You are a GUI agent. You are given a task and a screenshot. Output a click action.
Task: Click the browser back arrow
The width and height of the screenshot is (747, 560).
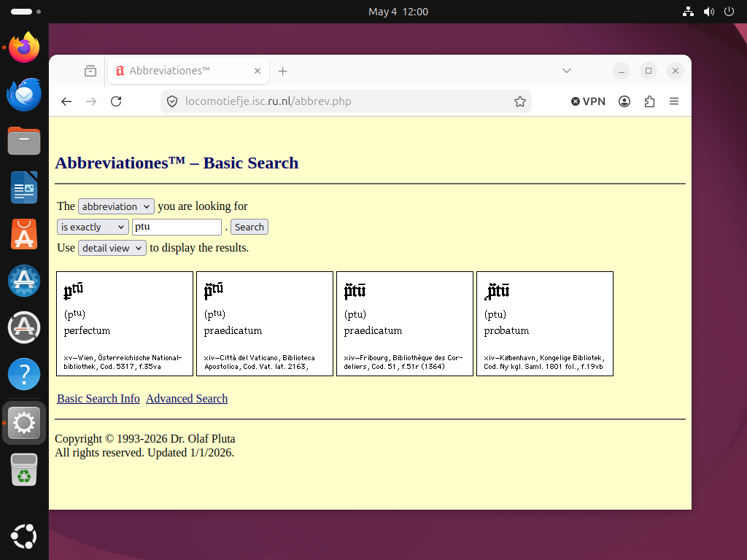(x=66, y=101)
